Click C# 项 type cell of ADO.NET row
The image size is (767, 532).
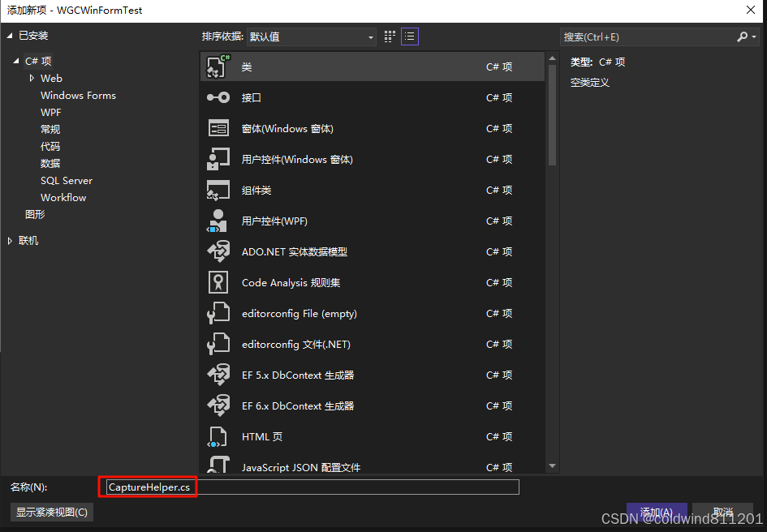[x=499, y=252]
